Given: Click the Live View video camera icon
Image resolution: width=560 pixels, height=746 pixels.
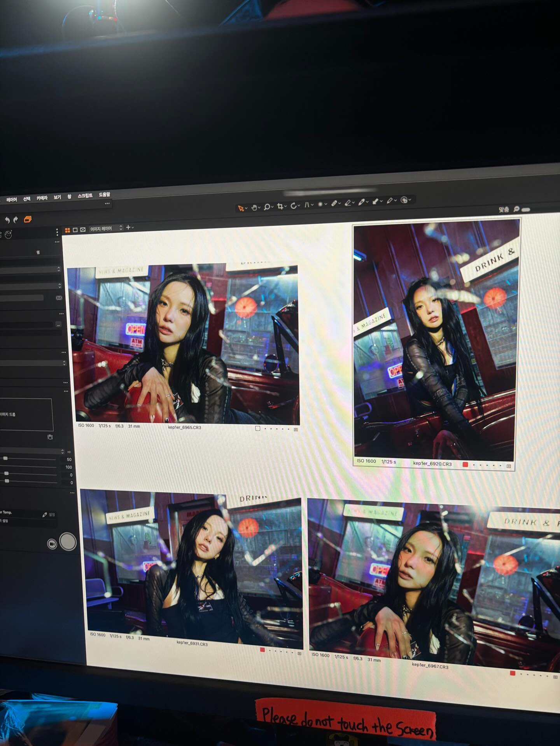Looking at the screenshot, I should pos(52,544).
